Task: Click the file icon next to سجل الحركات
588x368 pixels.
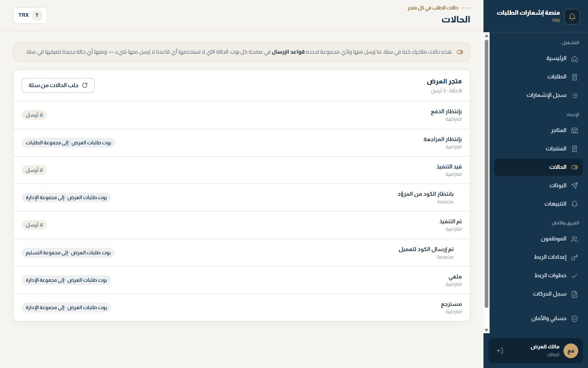Action: [575, 294]
